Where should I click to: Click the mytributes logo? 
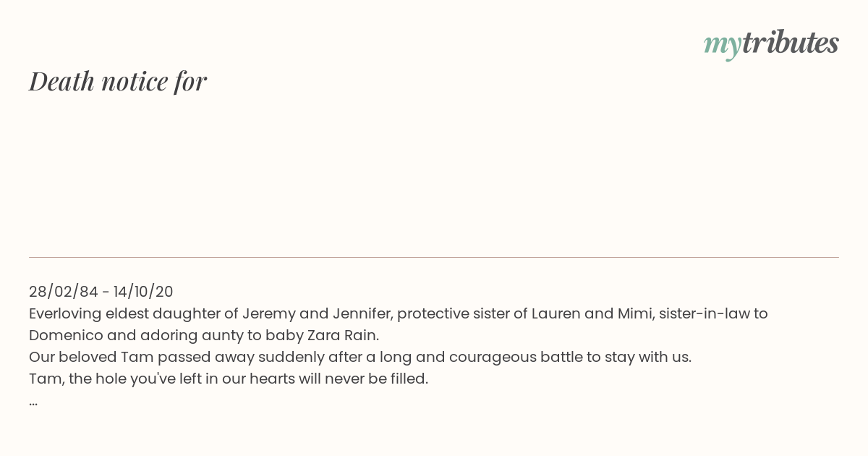[x=771, y=44]
